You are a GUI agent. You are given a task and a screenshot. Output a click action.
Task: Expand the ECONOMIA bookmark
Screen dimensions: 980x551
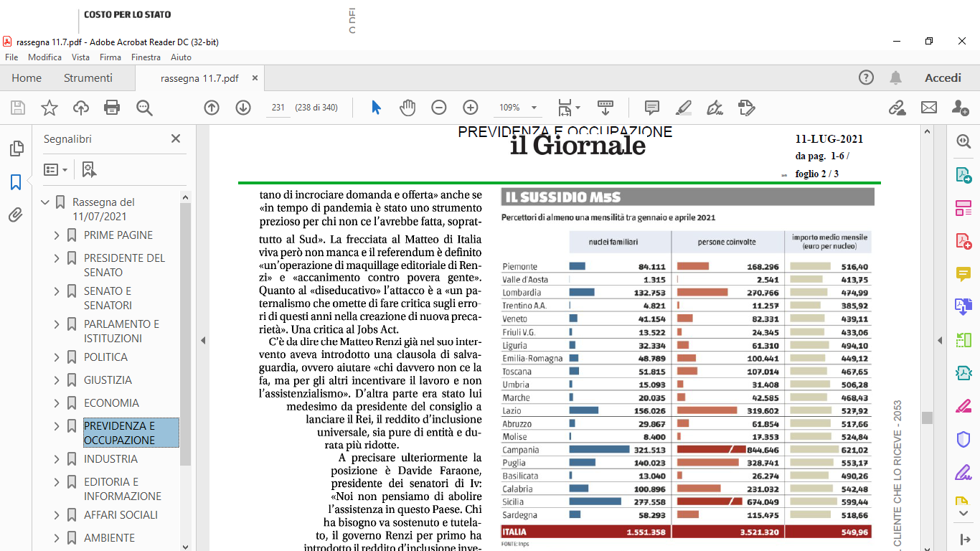coord(57,403)
